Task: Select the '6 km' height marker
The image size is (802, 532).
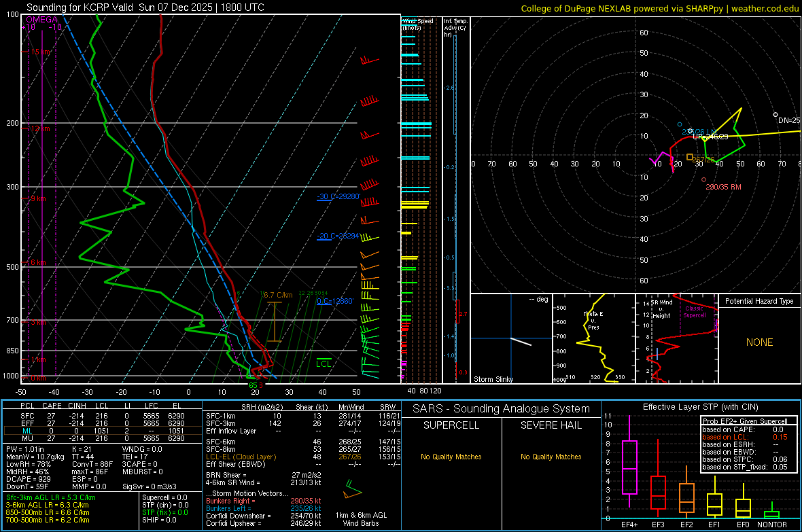Action: tap(38, 262)
